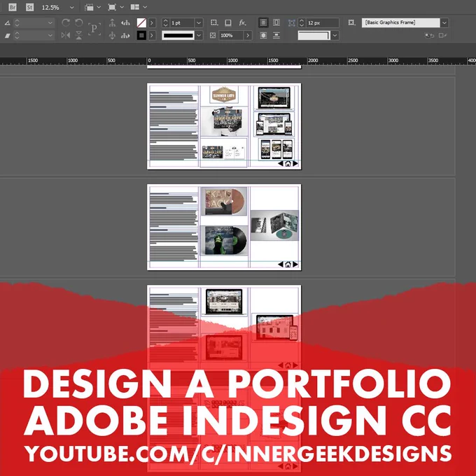
Task: Click Select Previous Object icon
Action: pyautogui.click(x=125, y=22)
